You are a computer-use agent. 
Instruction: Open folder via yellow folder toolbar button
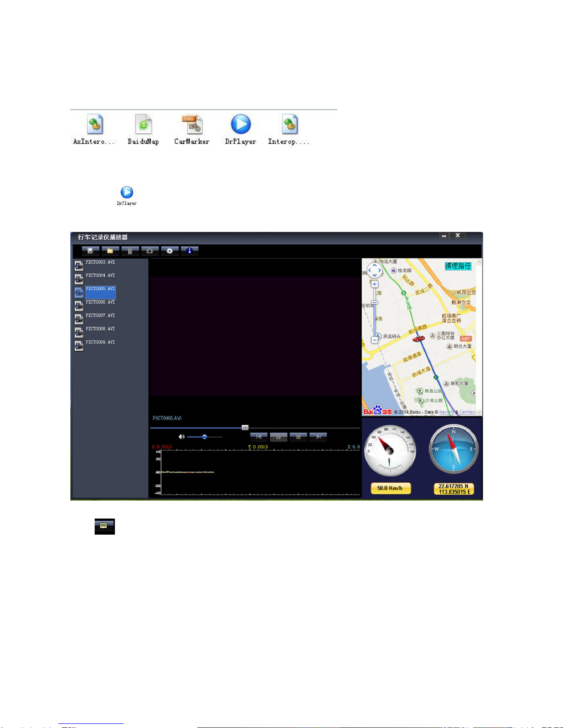(110, 251)
